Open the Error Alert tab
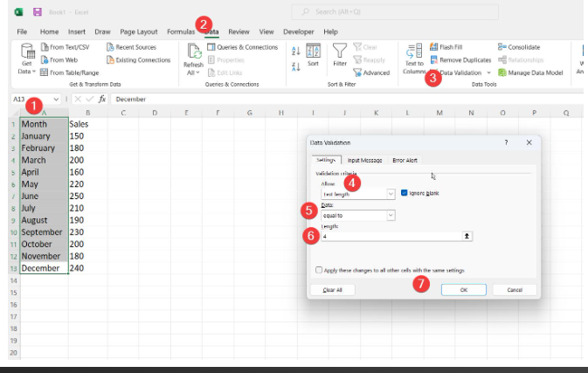 [x=405, y=160]
